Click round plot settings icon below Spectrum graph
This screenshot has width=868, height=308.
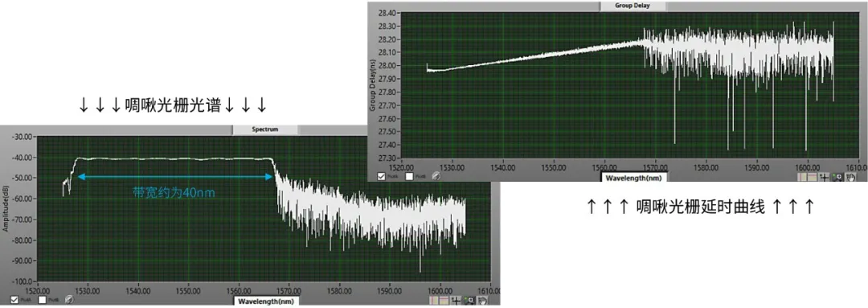(69, 300)
